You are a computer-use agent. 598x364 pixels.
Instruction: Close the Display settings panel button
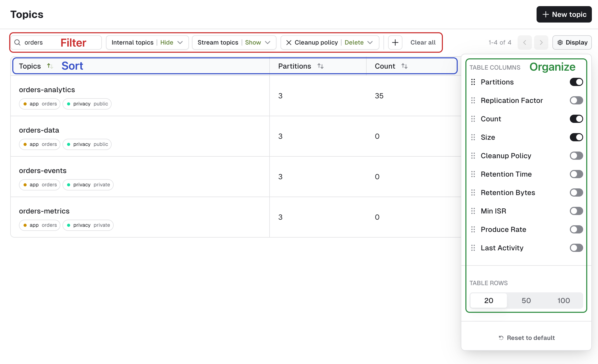pyautogui.click(x=572, y=42)
